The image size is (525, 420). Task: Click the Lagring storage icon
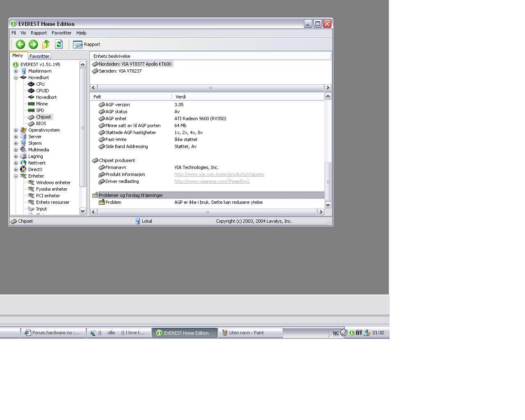(23, 156)
